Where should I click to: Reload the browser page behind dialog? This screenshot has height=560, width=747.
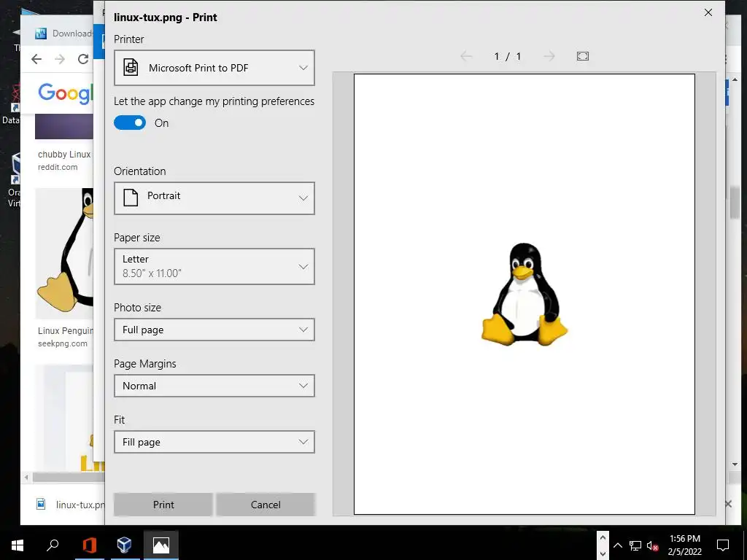[x=83, y=59]
